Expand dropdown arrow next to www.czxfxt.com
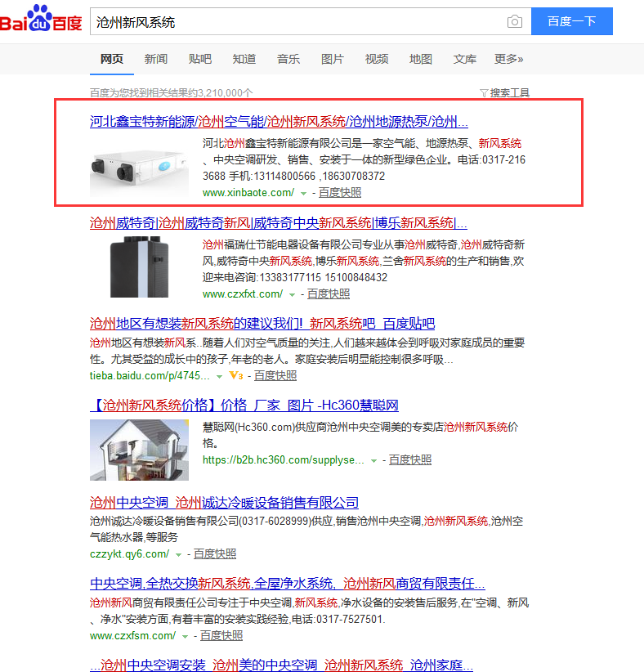 coord(292,295)
